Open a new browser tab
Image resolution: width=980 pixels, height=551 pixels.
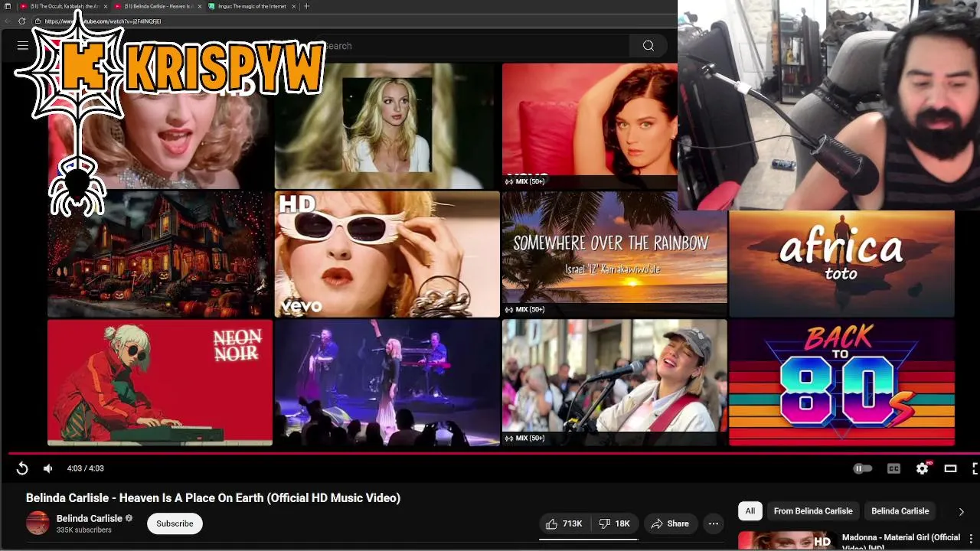point(306,6)
